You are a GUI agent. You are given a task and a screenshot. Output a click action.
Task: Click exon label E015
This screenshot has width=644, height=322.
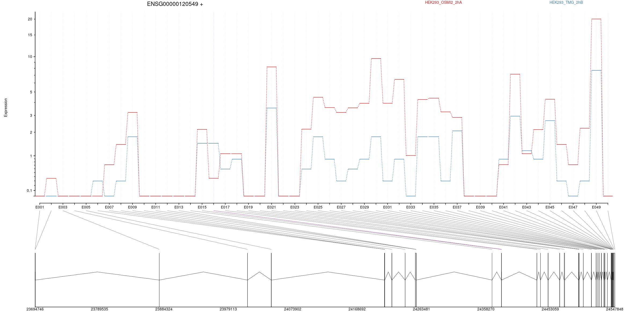pyautogui.click(x=202, y=207)
